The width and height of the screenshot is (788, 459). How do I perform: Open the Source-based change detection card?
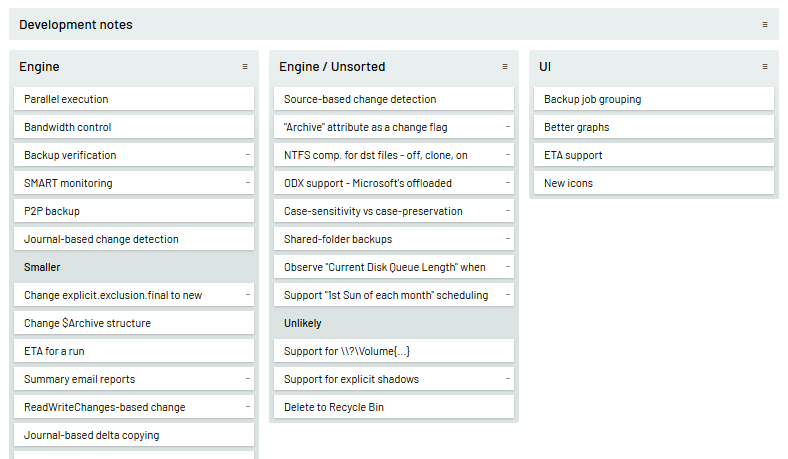(394, 99)
